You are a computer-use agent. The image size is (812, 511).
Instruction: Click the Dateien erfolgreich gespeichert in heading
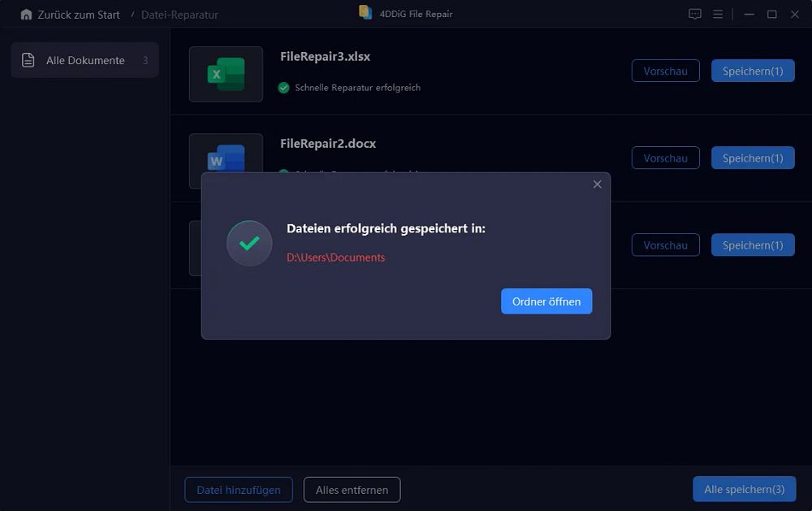(386, 228)
